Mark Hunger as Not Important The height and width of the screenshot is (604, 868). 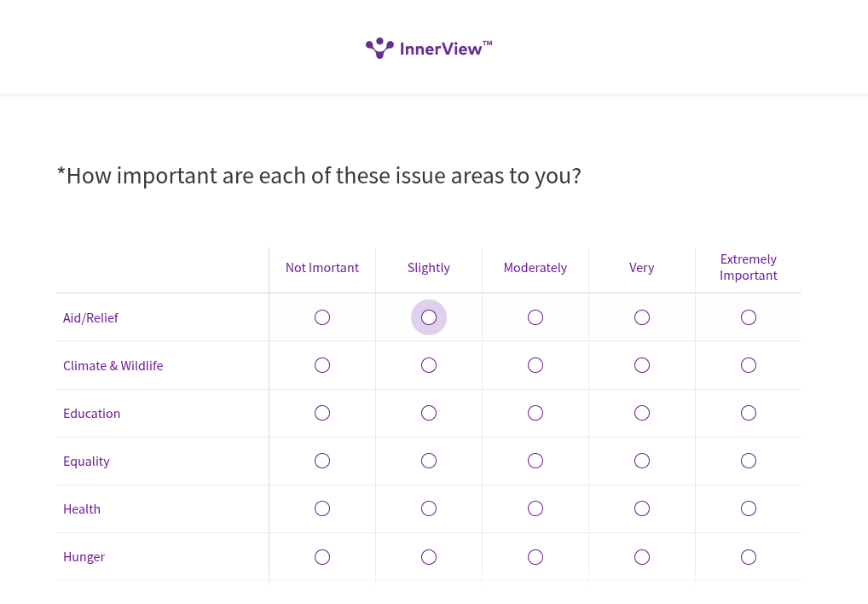point(322,557)
